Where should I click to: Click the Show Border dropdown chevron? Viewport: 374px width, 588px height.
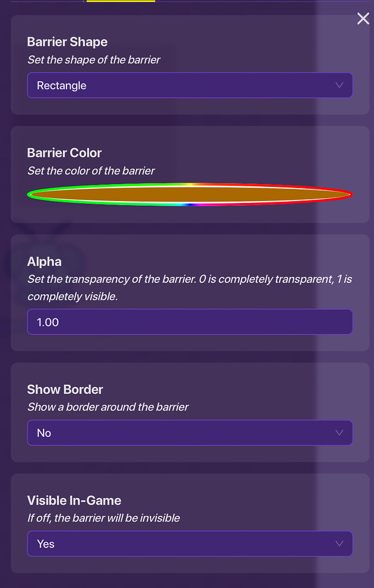click(339, 432)
